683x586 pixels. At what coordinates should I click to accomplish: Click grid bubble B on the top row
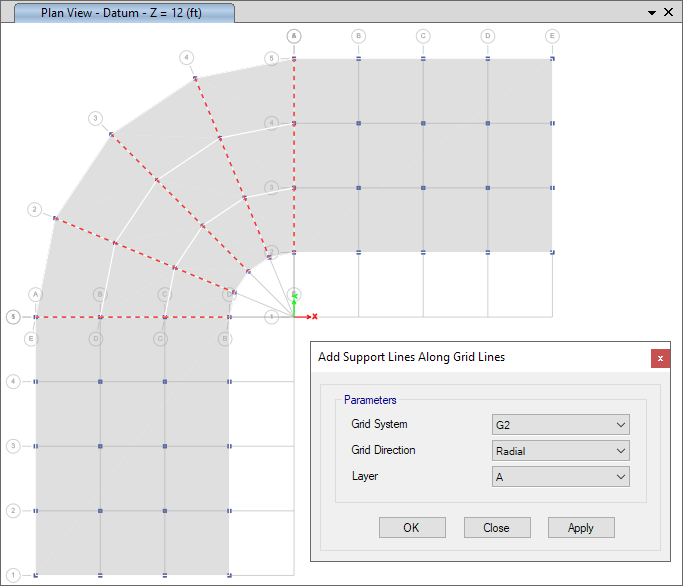358,36
